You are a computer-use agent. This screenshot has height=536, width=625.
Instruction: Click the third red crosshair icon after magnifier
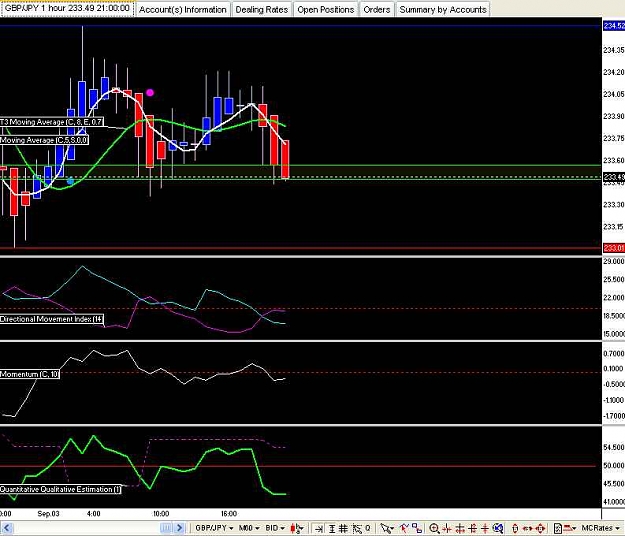[472, 528]
